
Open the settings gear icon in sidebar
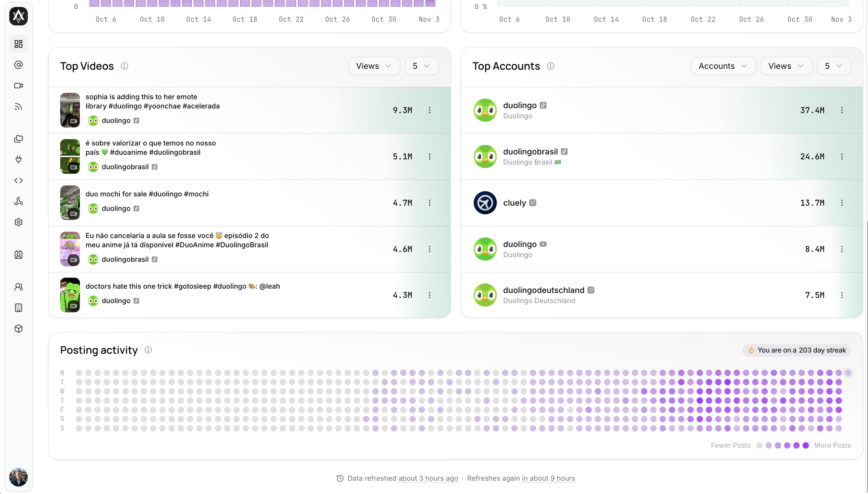point(18,222)
